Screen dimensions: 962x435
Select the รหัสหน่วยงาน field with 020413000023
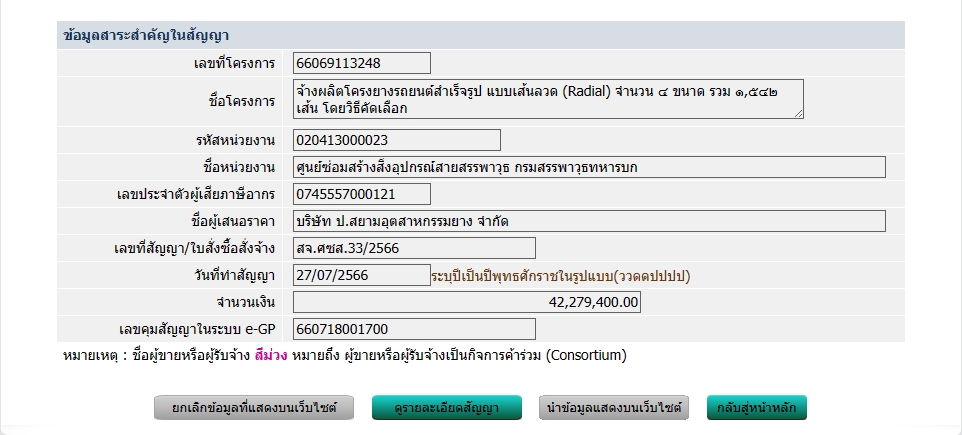click(x=396, y=140)
